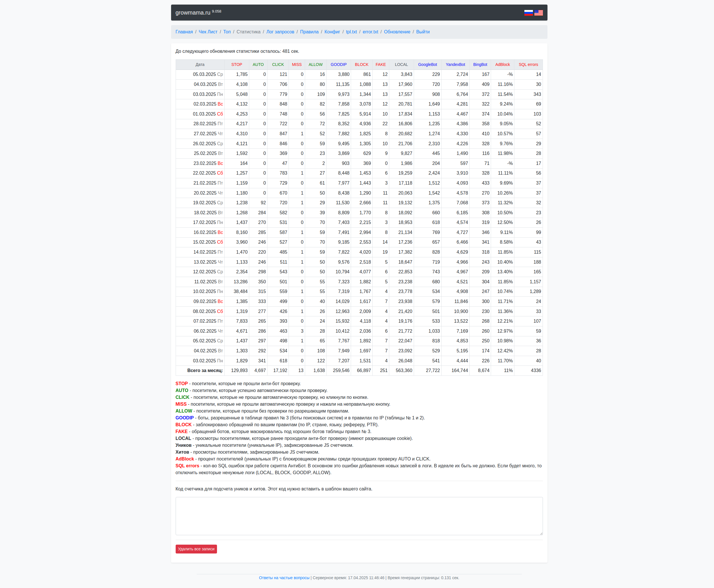Click the STOP column header

(236, 65)
